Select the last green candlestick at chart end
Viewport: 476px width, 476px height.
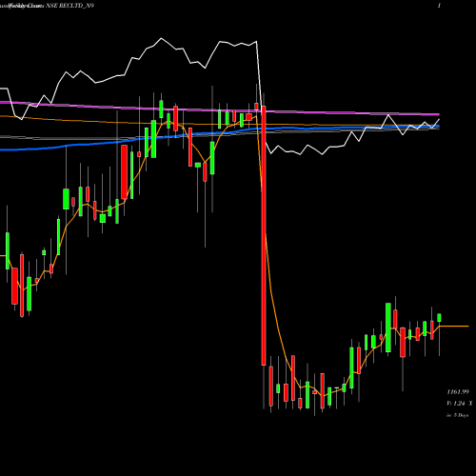439,318
